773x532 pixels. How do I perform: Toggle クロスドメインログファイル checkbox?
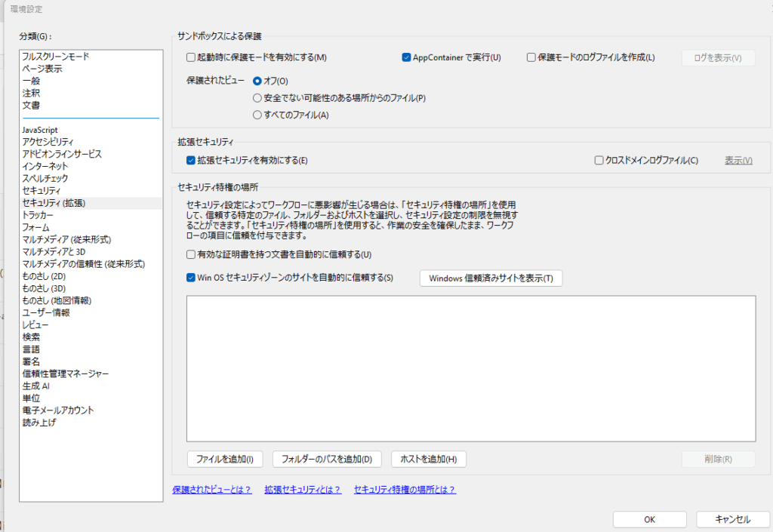(x=599, y=160)
